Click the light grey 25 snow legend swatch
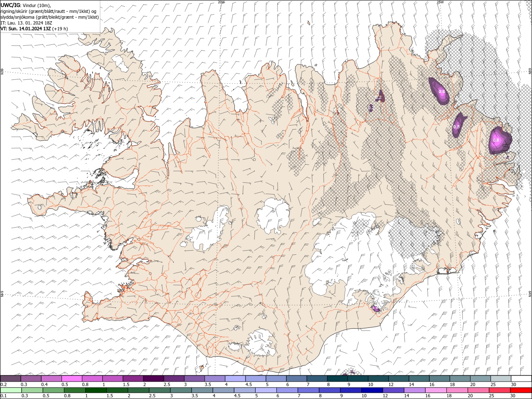This screenshot has height=399, width=532. coord(500,379)
